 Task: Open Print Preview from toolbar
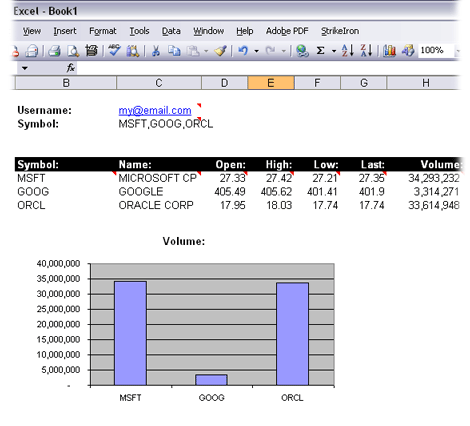pyautogui.click(x=73, y=51)
